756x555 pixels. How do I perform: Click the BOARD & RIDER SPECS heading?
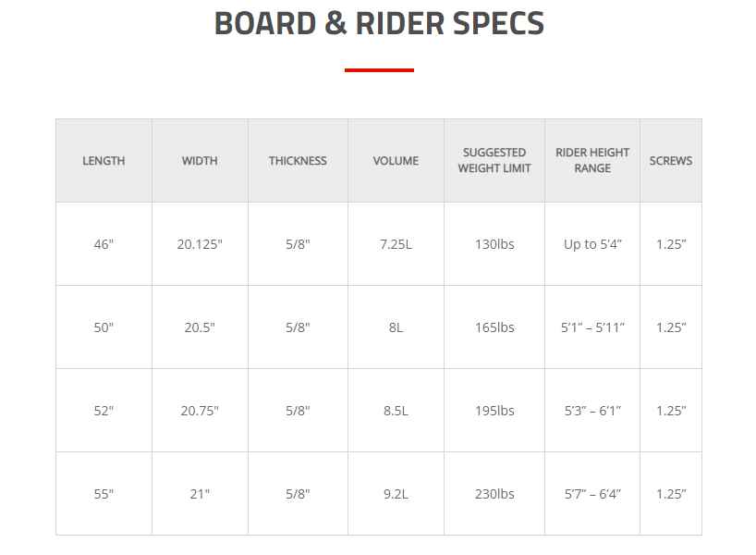tap(379, 24)
